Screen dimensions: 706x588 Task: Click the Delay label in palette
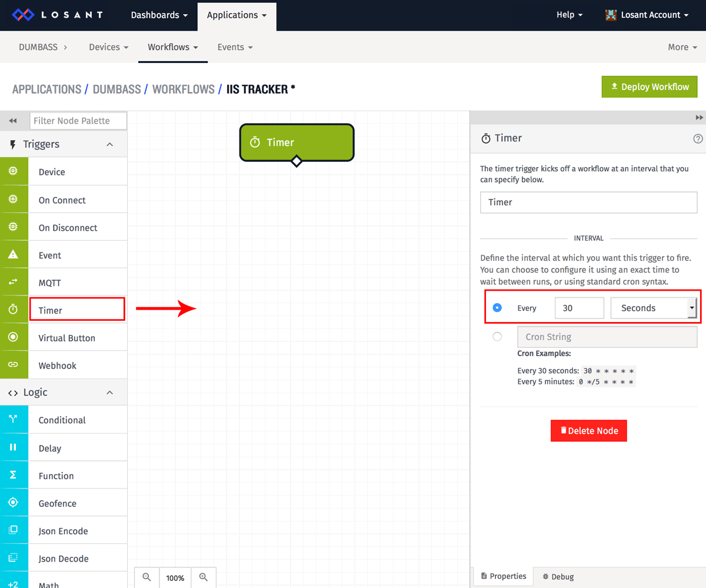[x=50, y=449]
